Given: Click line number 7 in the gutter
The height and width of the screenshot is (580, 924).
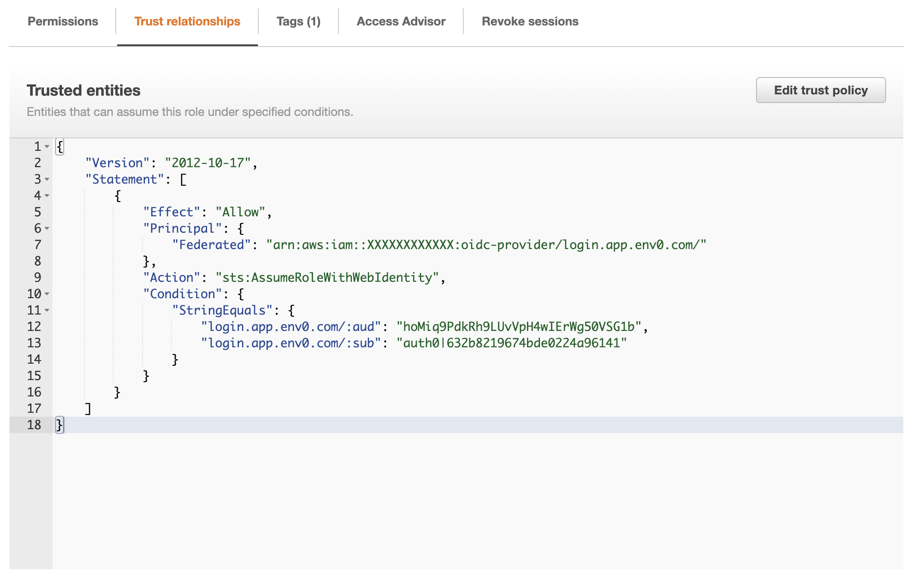Looking at the screenshot, I should coord(37,245).
